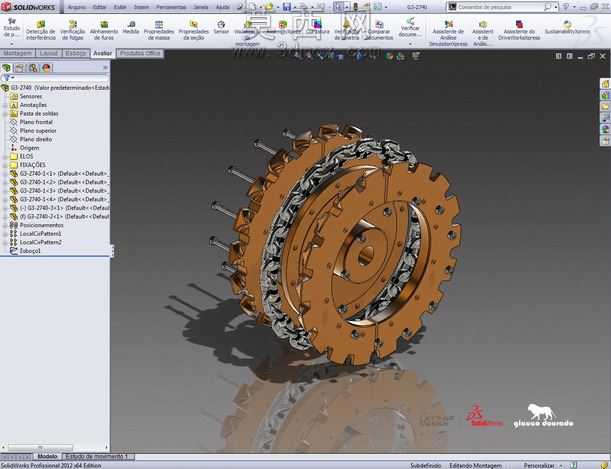Open the Ferramentas menu
Viewport: 611px width, 469px height.
point(171,7)
